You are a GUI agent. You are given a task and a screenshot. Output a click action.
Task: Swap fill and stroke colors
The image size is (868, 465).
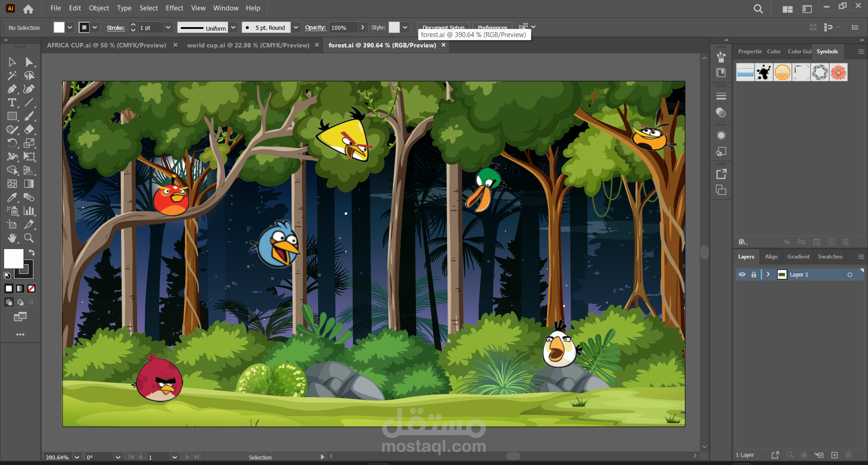pyautogui.click(x=32, y=252)
